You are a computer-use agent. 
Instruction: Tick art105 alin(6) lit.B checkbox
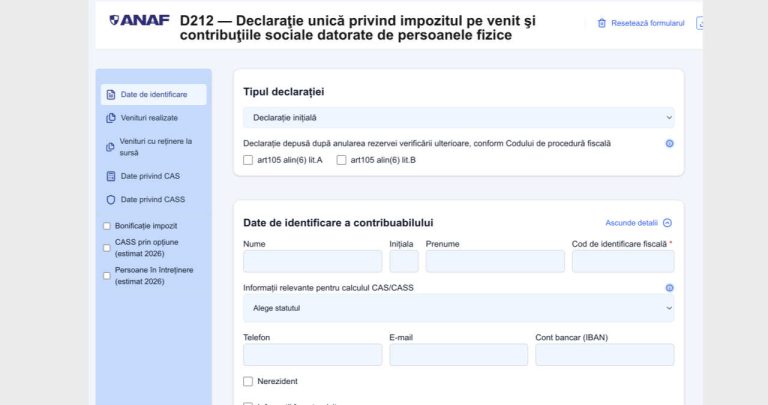[341, 160]
